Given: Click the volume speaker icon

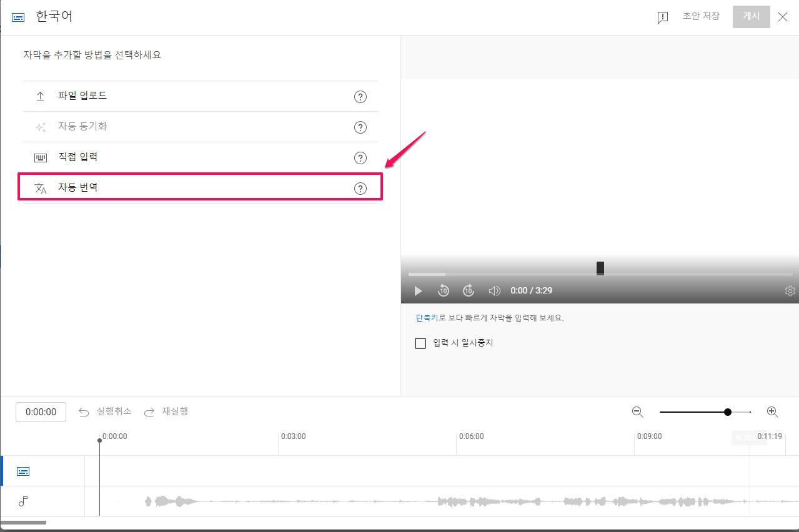Looking at the screenshot, I should click(494, 290).
